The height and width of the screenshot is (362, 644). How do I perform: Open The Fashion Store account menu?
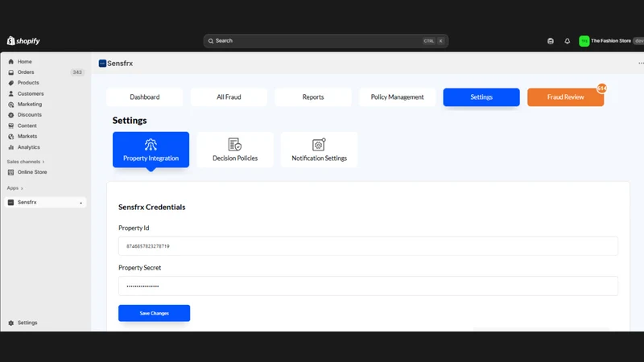coord(611,41)
